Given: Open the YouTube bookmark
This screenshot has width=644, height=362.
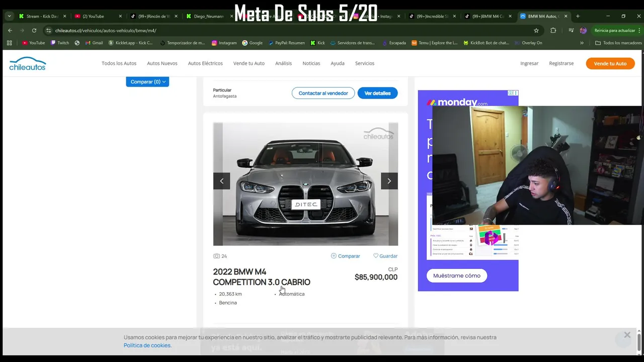Looking at the screenshot, I should point(34,43).
